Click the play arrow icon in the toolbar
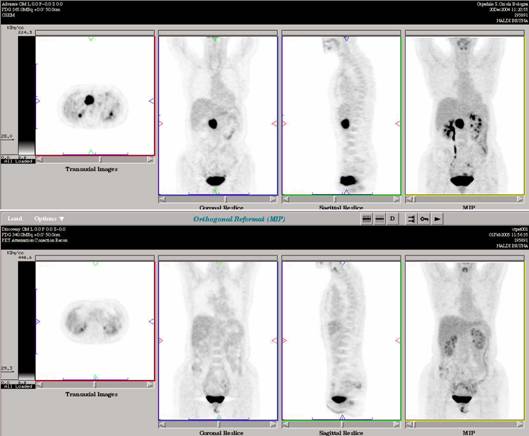 click(x=437, y=219)
